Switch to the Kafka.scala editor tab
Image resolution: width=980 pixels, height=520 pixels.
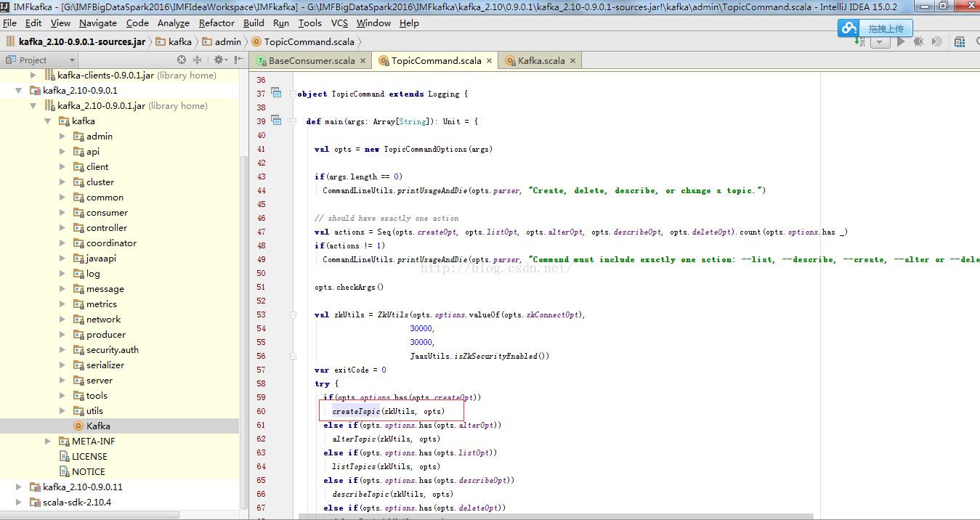(x=541, y=61)
